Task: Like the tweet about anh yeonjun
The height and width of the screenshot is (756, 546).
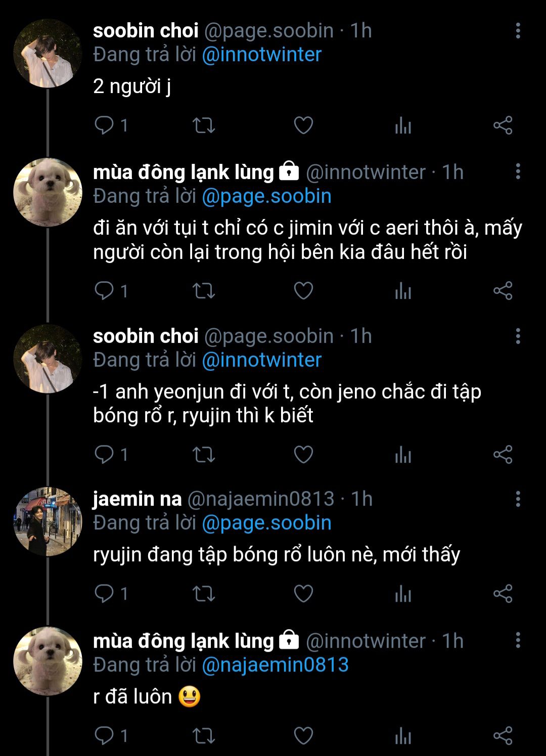Action: click(x=303, y=455)
